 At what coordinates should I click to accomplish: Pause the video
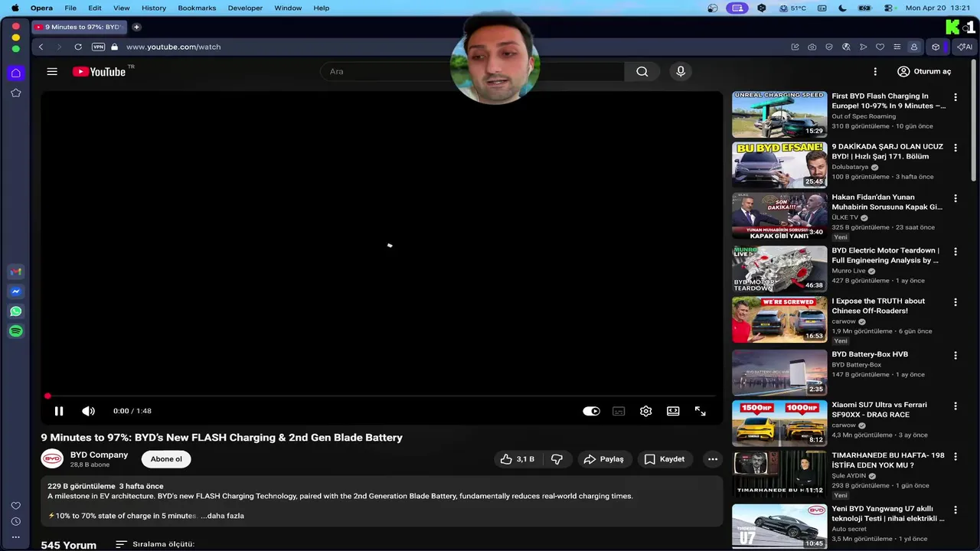point(58,411)
